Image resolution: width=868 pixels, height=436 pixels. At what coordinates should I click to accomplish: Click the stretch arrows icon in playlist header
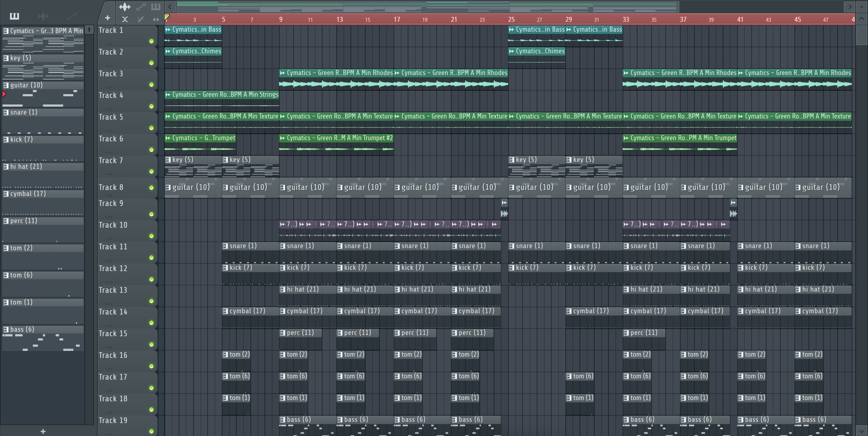pos(156,19)
